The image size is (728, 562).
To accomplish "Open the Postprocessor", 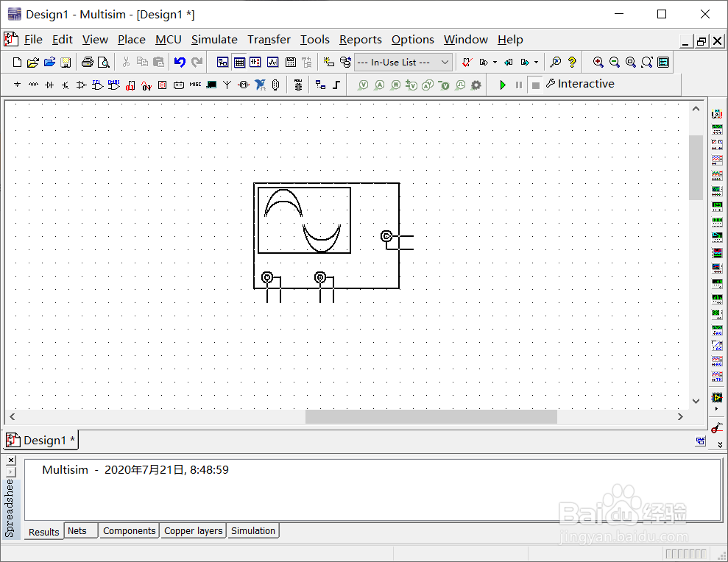I will [x=291, y=63].
